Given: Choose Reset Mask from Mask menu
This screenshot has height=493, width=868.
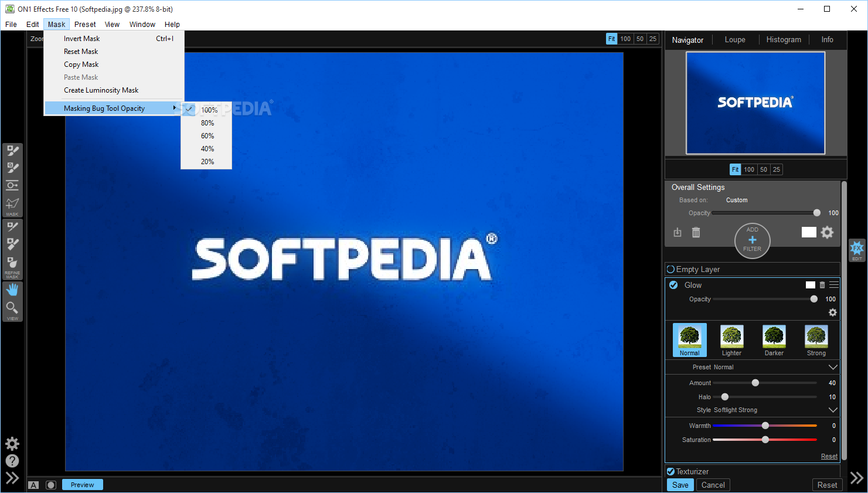Looking at the screenshot, I should click(113, 52).
